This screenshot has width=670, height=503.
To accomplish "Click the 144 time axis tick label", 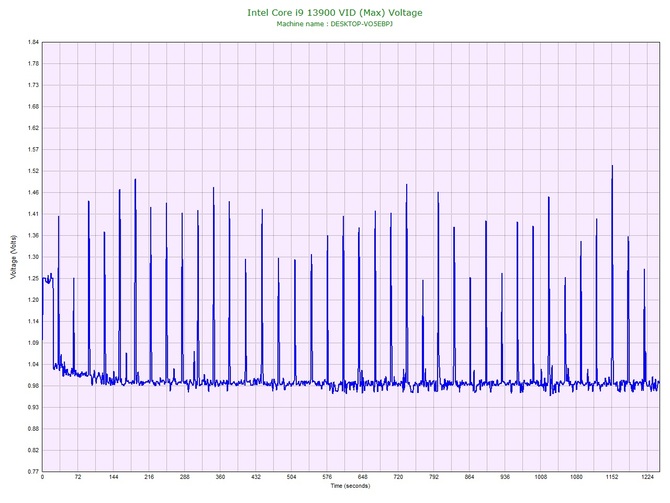I will (x=114, y=477).
